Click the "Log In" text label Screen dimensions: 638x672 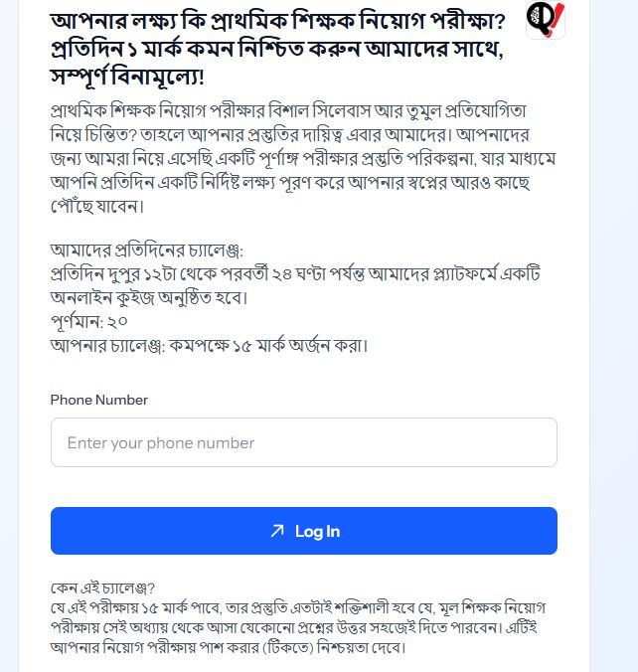tap(317, 531)
